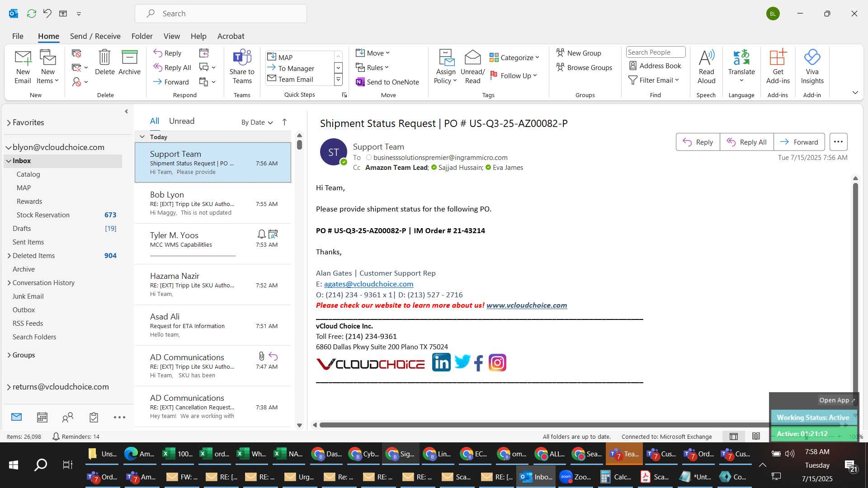Image resolution: width=868 pixels, height=488 pixels.
Task: Click Get Add-ins
Action: (778, 67)
